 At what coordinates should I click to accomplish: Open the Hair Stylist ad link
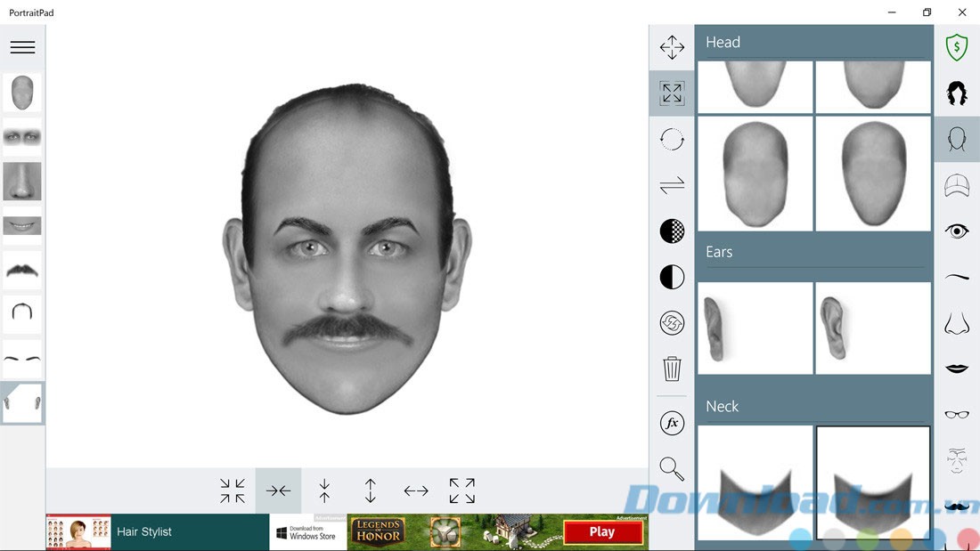(x=143, y=532)
